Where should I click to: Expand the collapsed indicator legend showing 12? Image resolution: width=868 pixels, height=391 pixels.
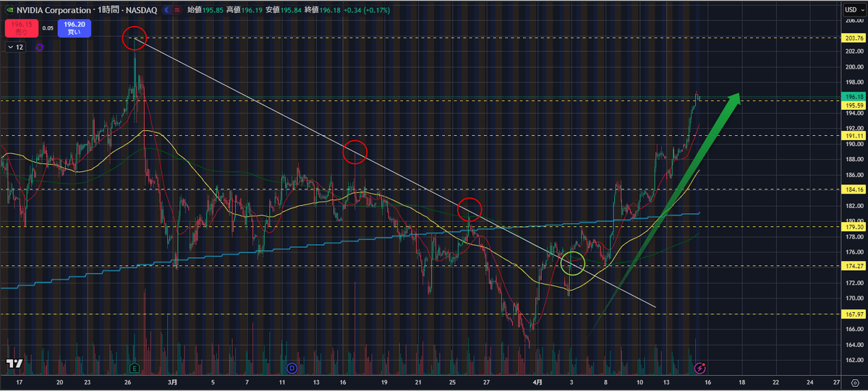pyautogui.click(x=15, y=47)
